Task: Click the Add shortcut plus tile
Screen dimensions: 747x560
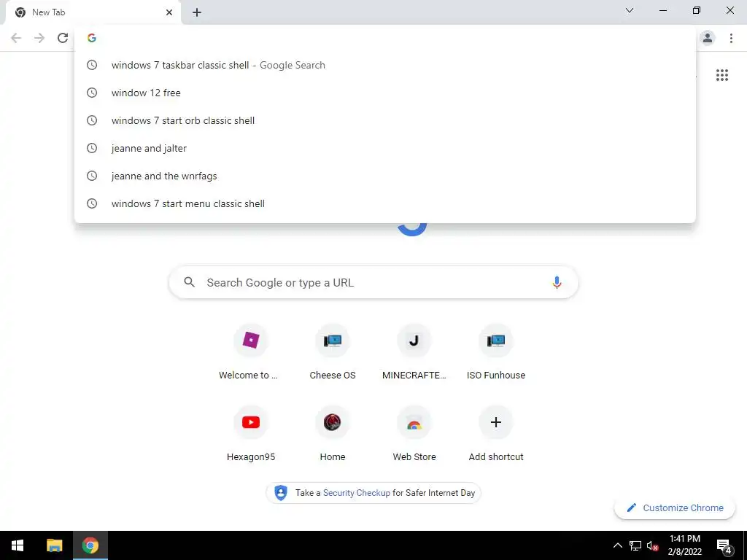Action: 496,435
